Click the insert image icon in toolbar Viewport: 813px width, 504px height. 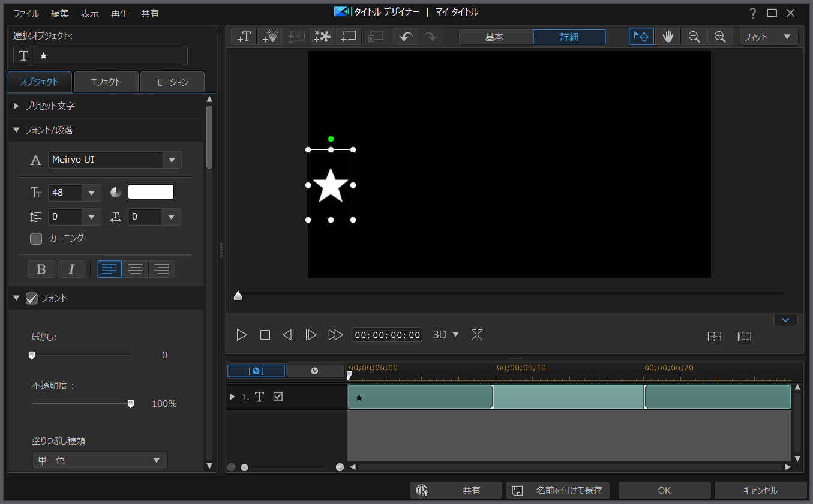click(296, 37)
